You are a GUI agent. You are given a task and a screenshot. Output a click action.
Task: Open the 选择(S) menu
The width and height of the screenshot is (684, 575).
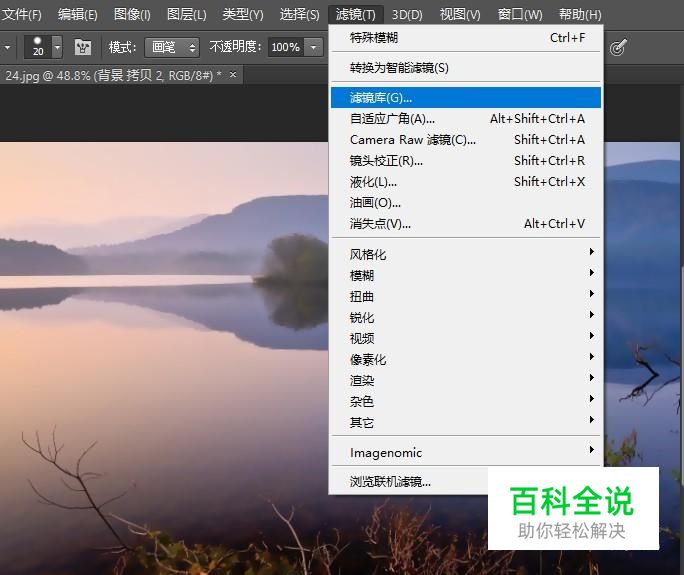tap(299, 15)
